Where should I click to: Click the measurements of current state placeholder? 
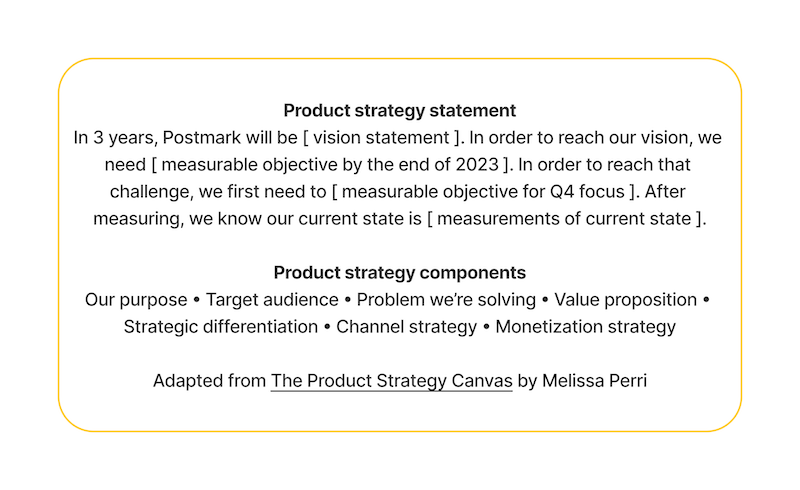[x=564, y=219]
